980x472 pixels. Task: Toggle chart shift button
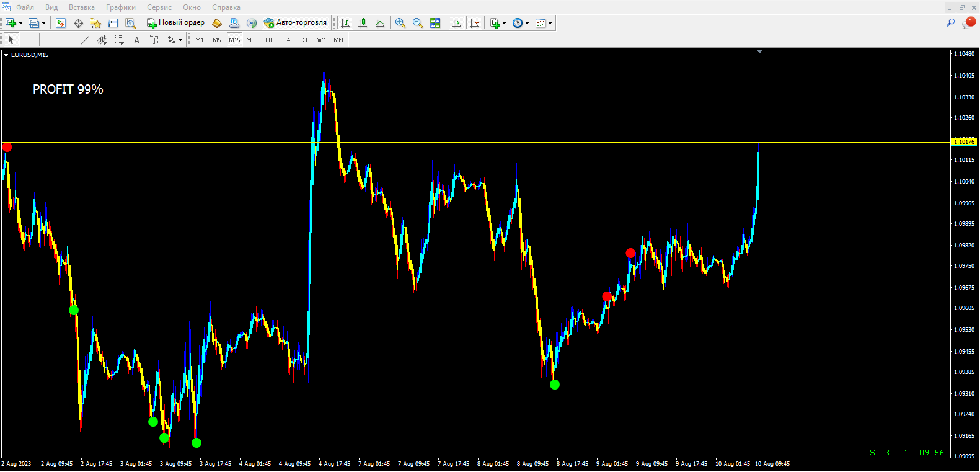474,23
